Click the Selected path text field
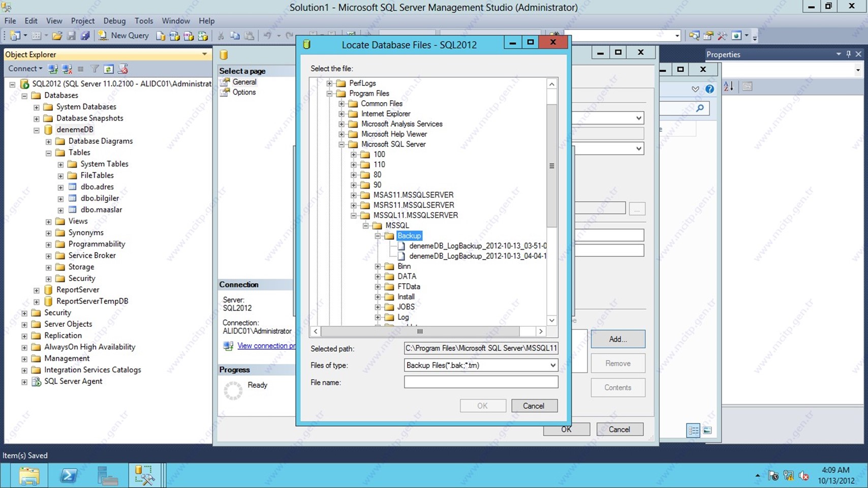This screenshot has width=868, height=488. (x=481, y=348)
